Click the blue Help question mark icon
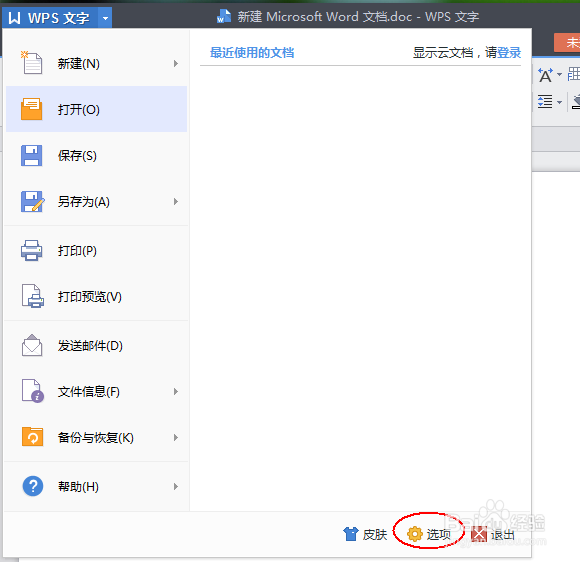The width and height of the screenshot is (580, 562). [x=33, y=486]
